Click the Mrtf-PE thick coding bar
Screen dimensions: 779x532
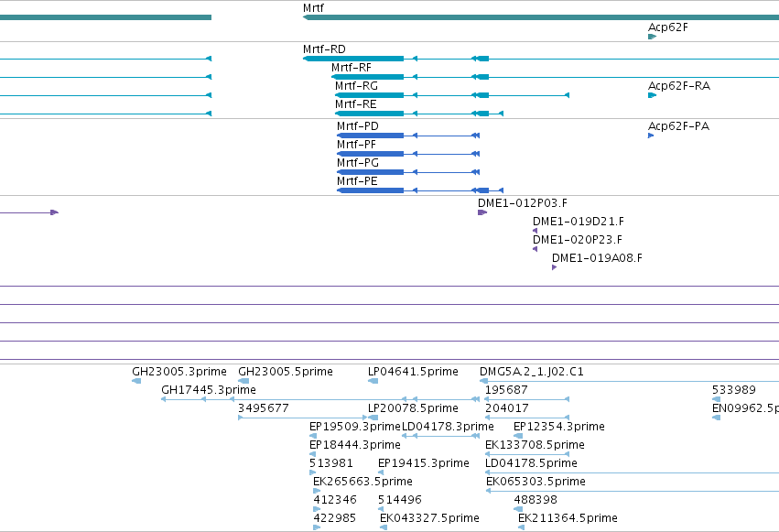point(370,190)
